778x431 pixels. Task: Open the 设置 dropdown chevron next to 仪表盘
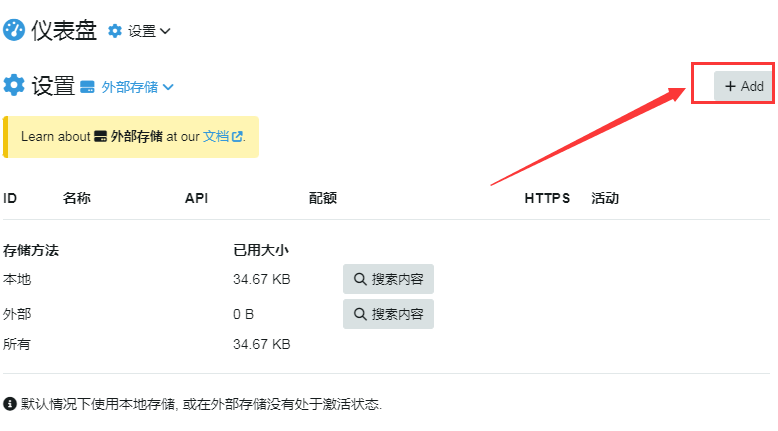point(165,31)
